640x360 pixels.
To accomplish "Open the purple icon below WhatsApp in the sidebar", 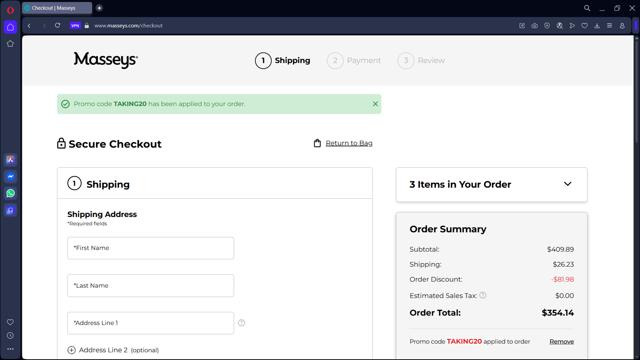I will click(x=10, y=211).
